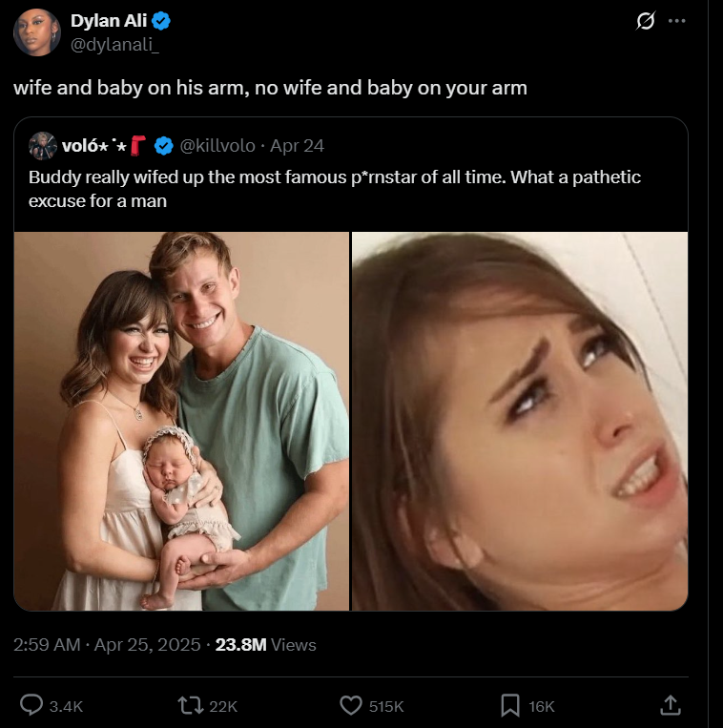Click the @killvolo handle in quoted tweet
Screen dimensions: 723x728
(x=217, y=146)
